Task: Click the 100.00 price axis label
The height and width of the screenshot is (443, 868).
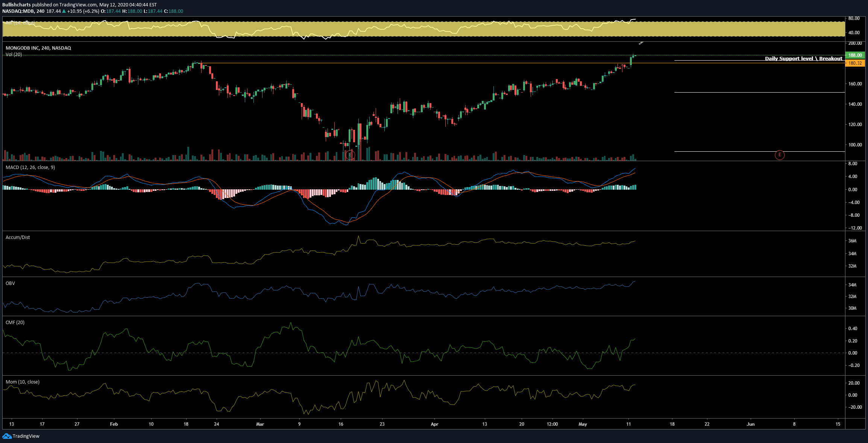Action: point(855,145)
